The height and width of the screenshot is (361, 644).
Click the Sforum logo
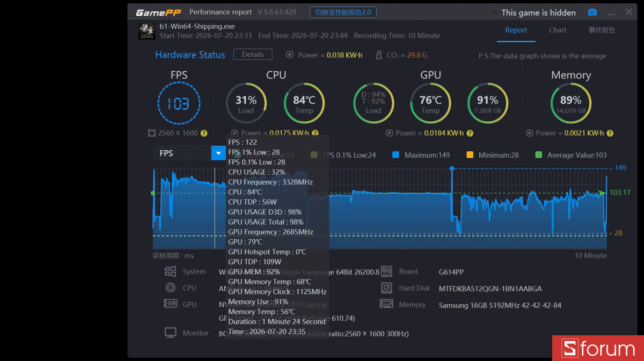(x=598, y=349)
